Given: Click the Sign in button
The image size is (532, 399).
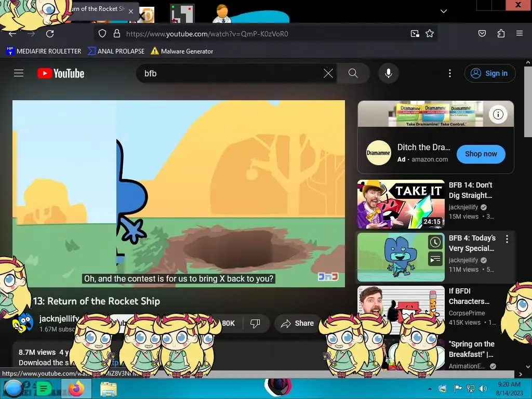Looking at the screenshot, I should 490,73.
